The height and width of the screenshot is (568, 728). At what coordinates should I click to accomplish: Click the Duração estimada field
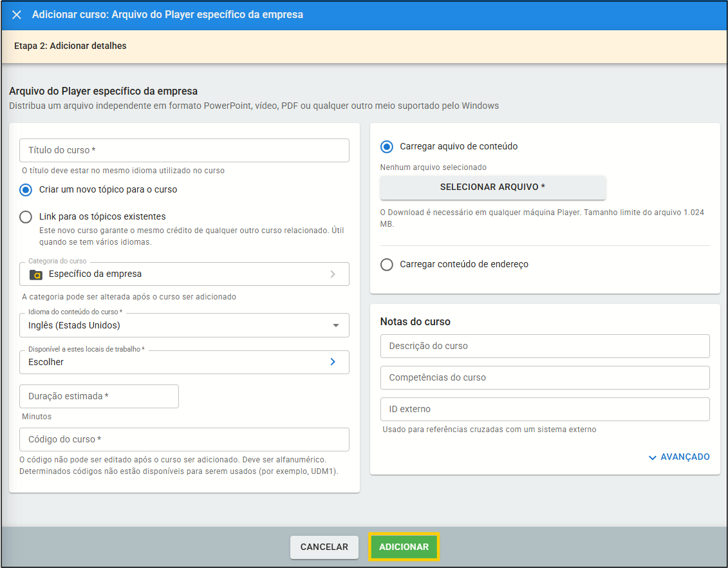[99, 396]
